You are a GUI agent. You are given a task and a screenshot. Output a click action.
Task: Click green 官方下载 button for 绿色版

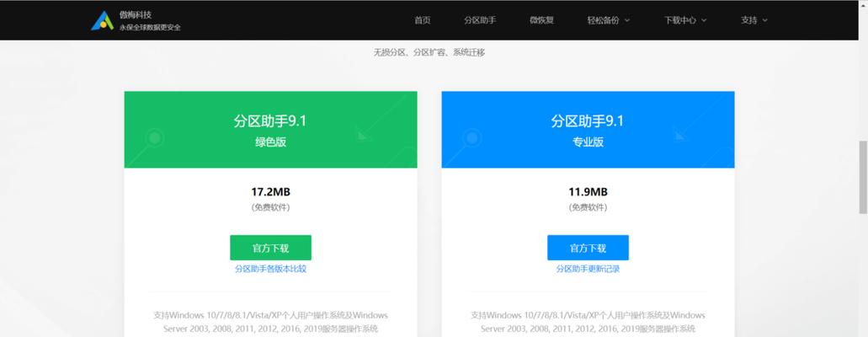(271, 248)
